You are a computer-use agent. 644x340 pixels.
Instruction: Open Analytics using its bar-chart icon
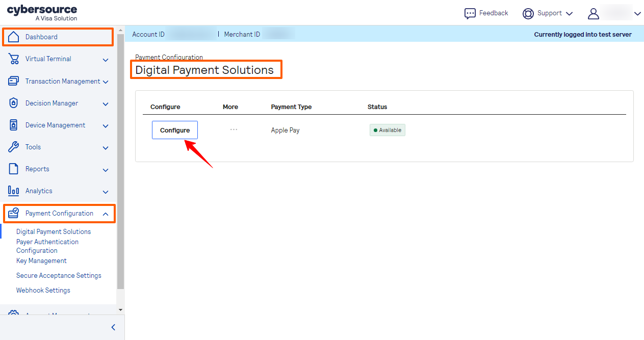click(x=13, y=191)
